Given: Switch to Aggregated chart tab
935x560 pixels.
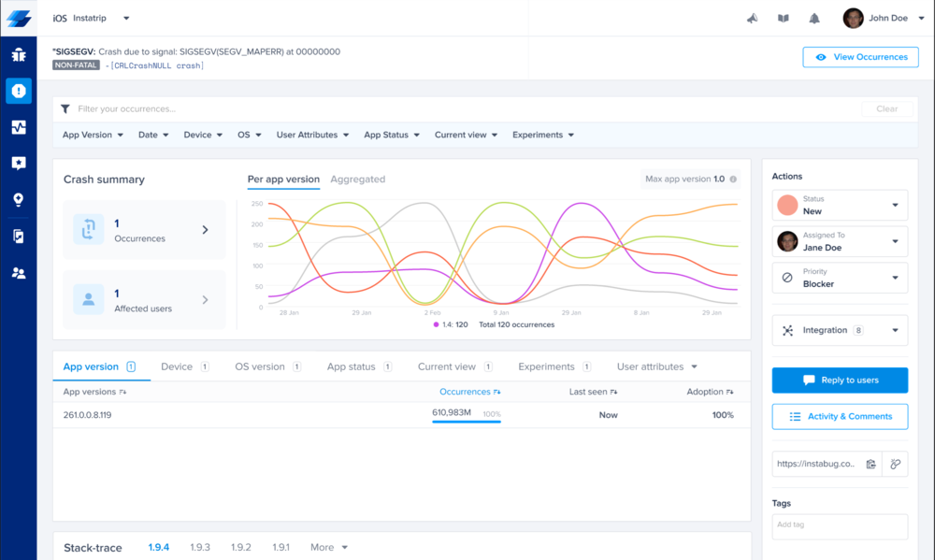Looking at the screenshot, I should [x=358, y=179].
